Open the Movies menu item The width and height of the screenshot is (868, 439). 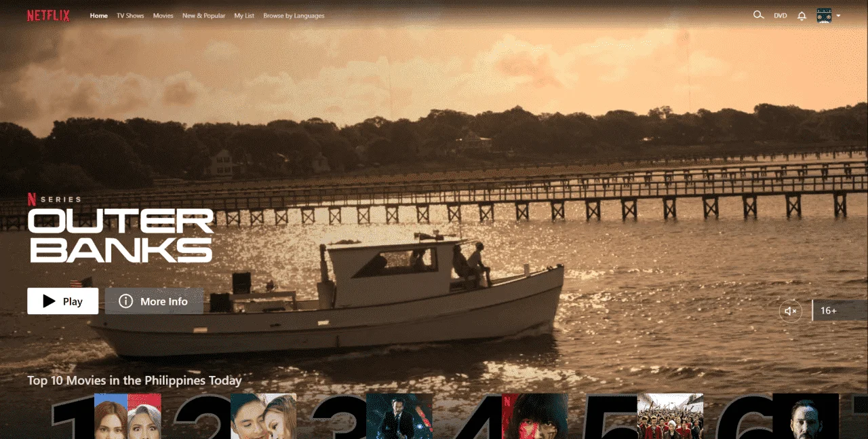click(163, 16)
